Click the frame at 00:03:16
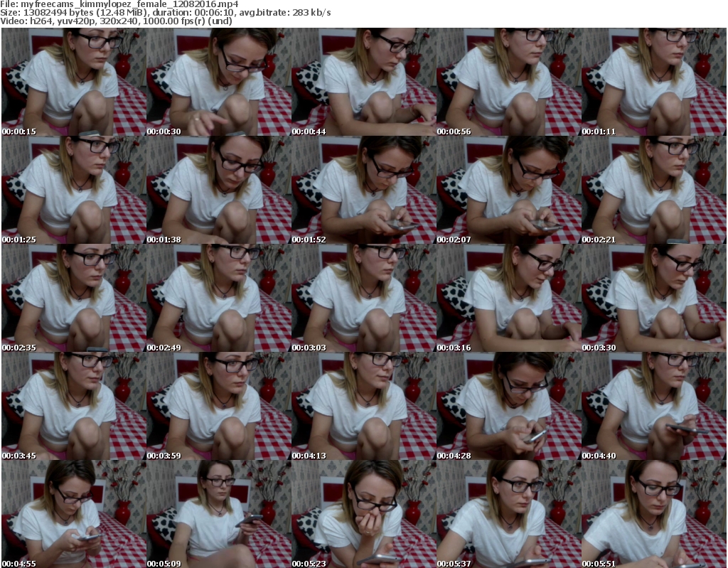This screenshot has height=568, width=728. tap(509, 298)
